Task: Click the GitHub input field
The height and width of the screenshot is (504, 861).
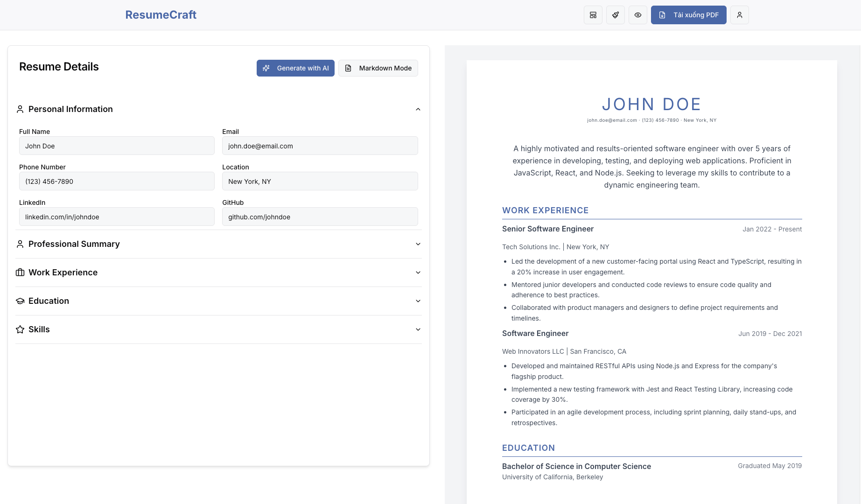Action: 320,217
